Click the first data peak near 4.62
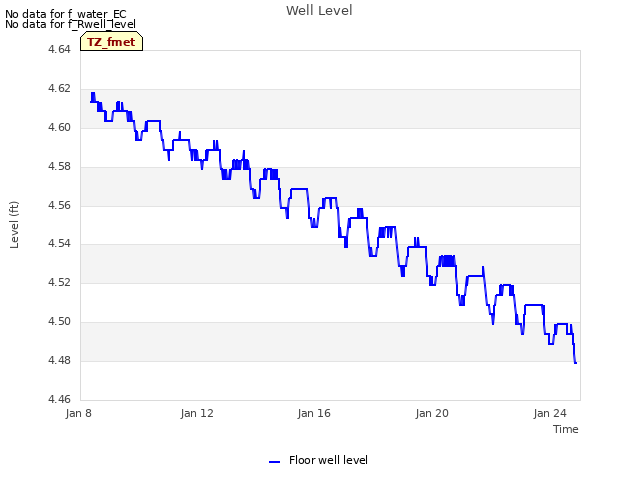 (x=93, y=93)
